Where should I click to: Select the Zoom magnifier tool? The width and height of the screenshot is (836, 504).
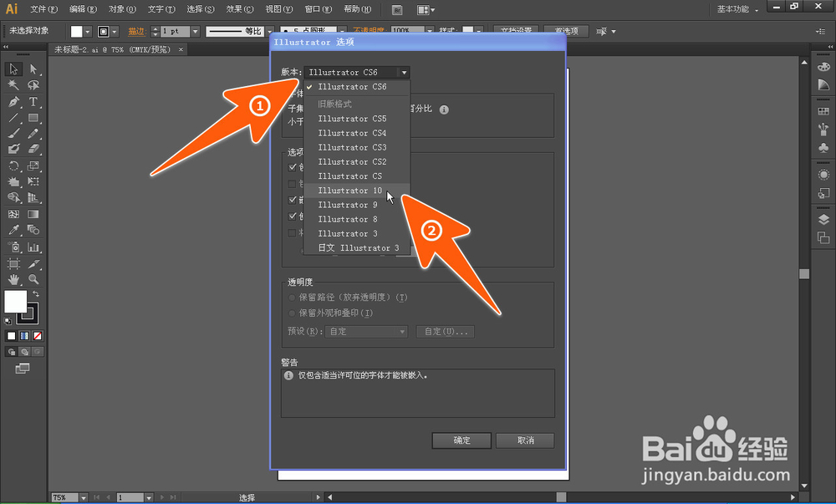tap(33, 279)
